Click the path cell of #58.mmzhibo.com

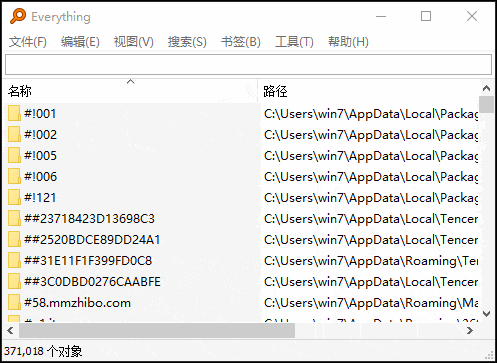(371, 303)
